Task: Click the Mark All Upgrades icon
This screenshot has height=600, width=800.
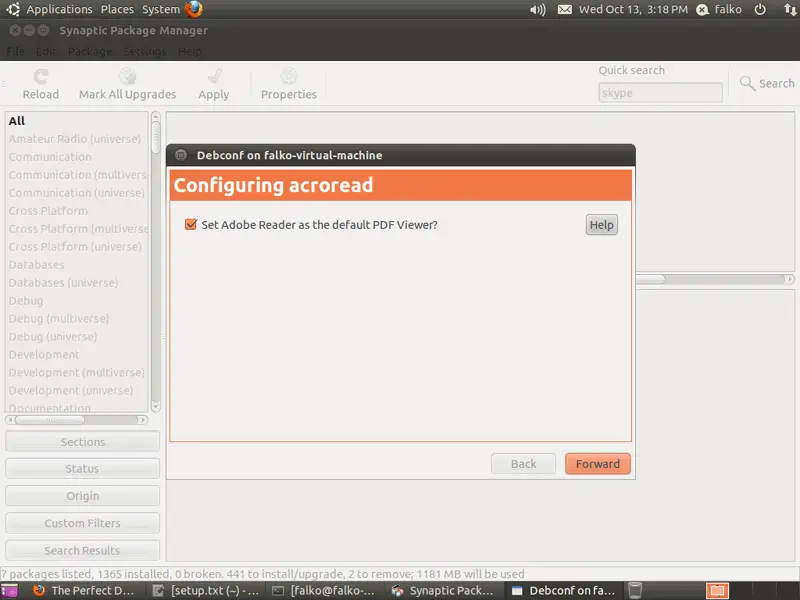Action: (128, 77)
